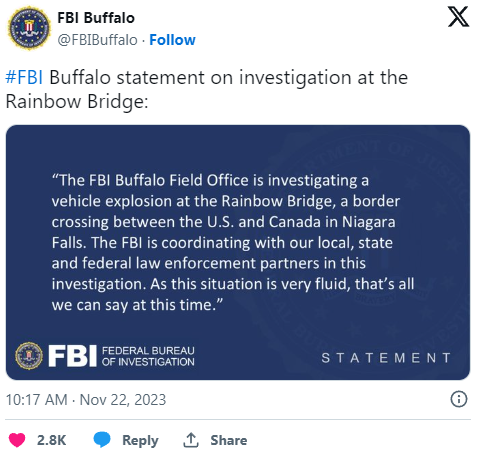484x455 pixels.
Task: Click the quoted statement paragraph in image
Action: pyautogui.click(x=233, y=242)
